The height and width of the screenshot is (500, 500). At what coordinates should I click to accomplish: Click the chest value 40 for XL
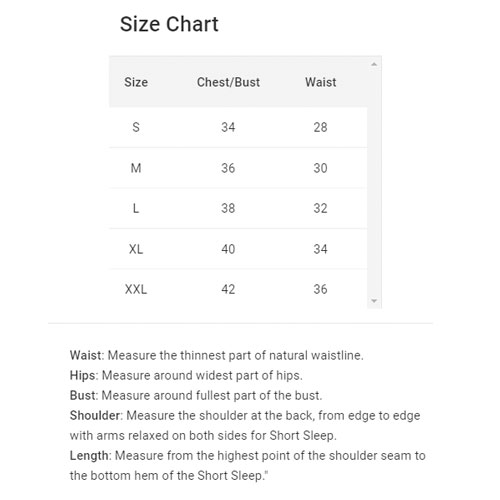tap(228, 249)
